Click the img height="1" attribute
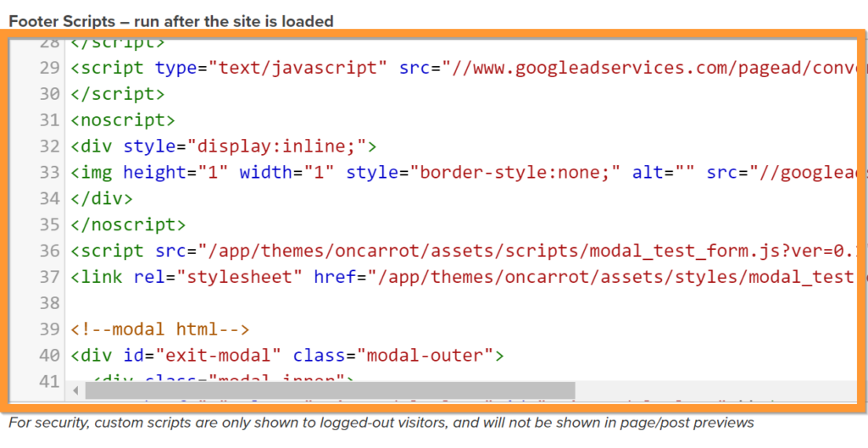Image resolution: width=868 pixels, height=448 pixels. tap(175, 173)
